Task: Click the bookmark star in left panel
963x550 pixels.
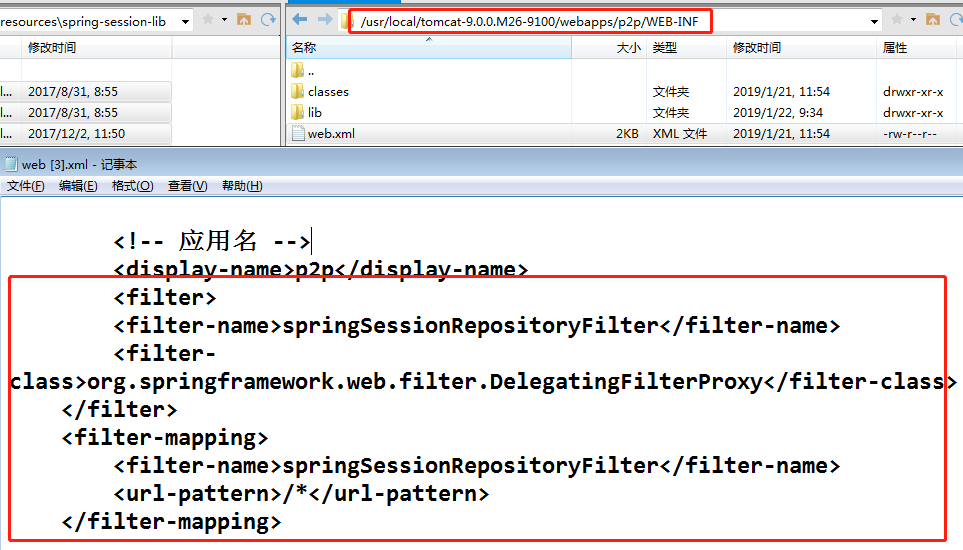Action: click(207, 20)
